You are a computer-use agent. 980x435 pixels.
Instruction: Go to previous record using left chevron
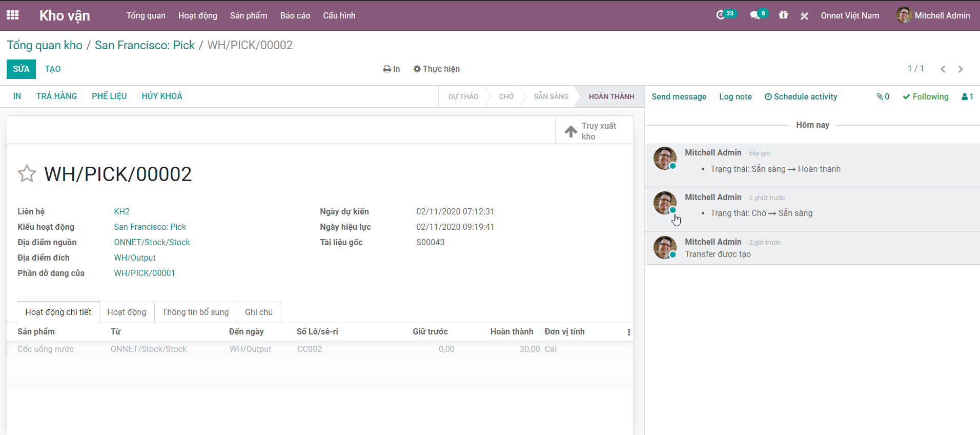pyautogui.click(x=943, y=69)
